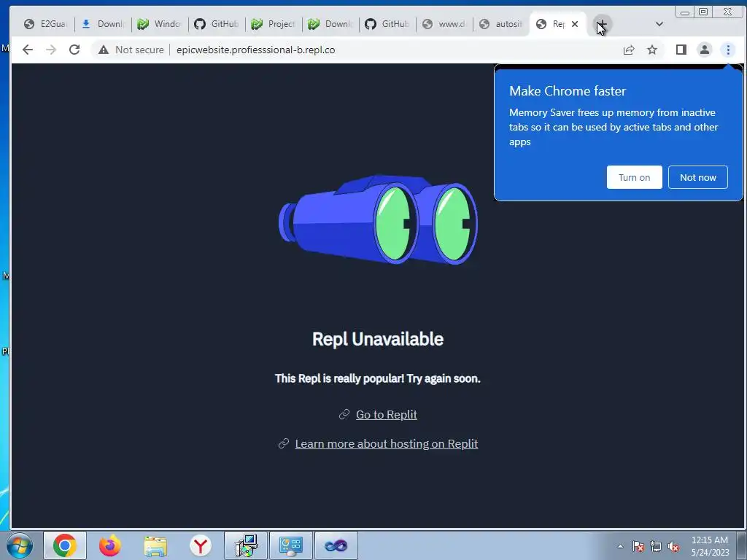Viewport: 747px width, 560px height.
Task: Switch to the Project tab
Action: click(x=273, y=24)
